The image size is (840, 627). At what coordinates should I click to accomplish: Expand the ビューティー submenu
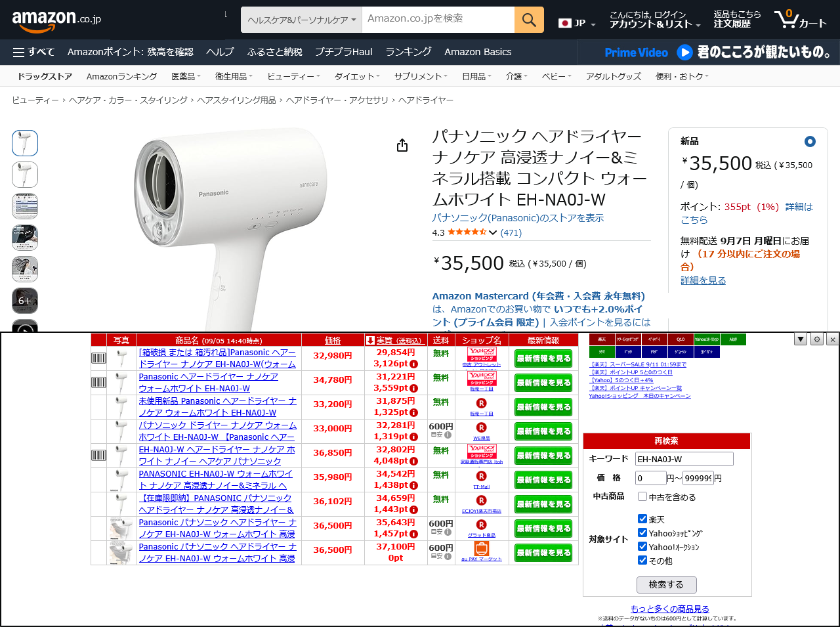click(x=293, y=76)
